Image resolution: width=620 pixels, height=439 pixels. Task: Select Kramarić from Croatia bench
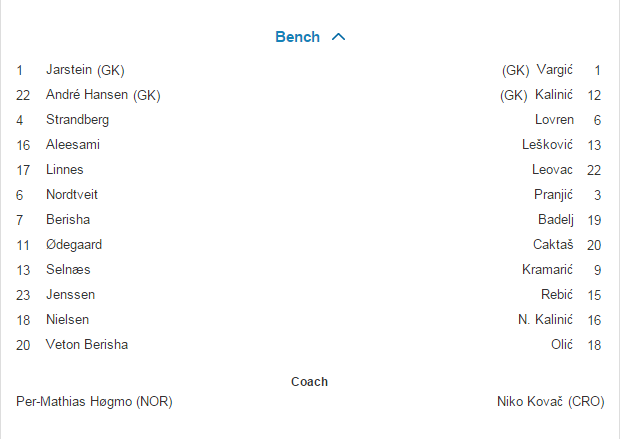point(547,270)
